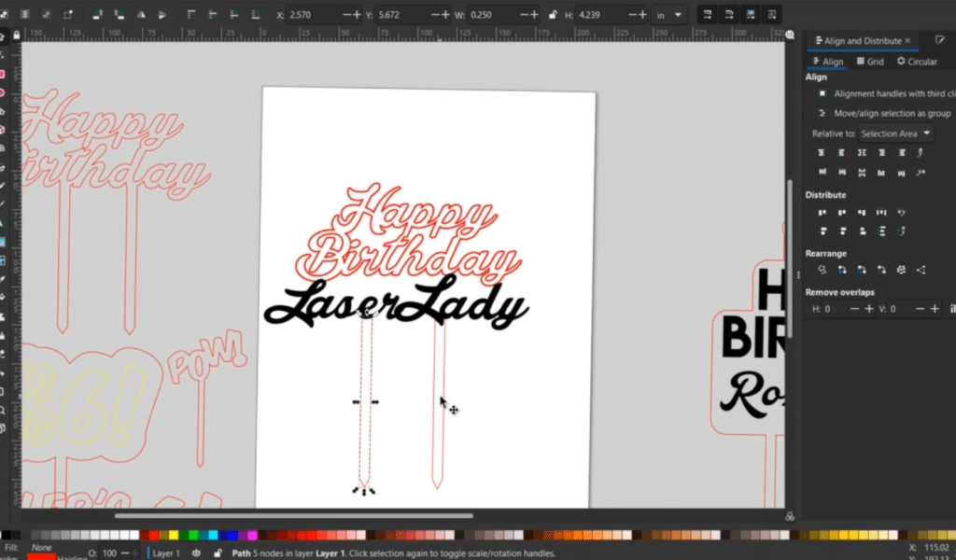Enable Alignment handles with third click
Screen dimensions: 956x560
[x=822, y=94]
